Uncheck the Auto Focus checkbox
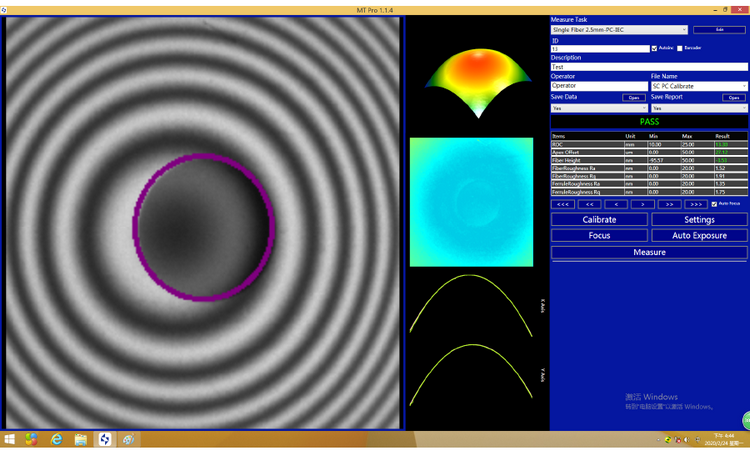 [x=714, y=204]
